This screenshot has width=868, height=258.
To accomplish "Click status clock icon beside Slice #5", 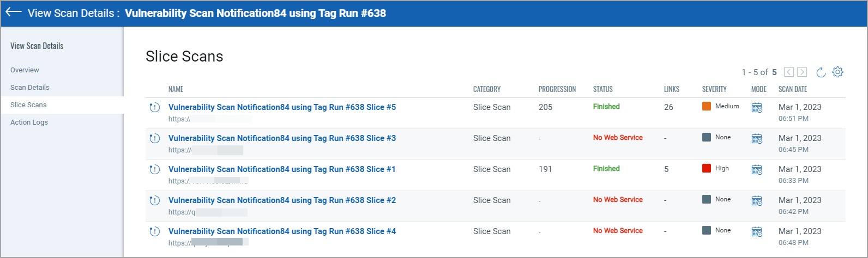I will coord(155,107).
